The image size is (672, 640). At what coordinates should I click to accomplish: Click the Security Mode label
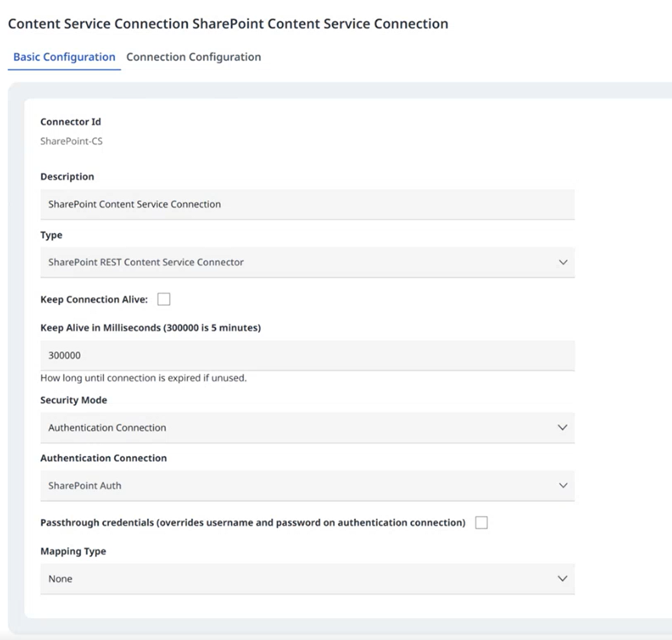(73, 400)
